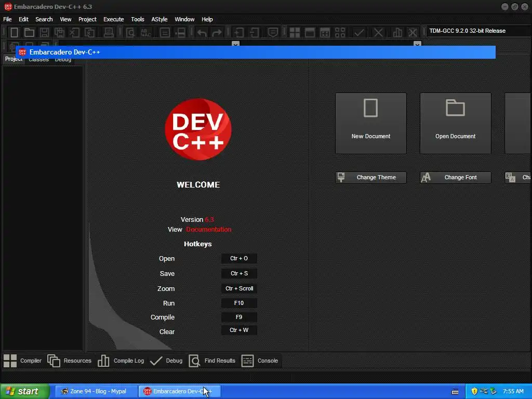This screenshot has height=399, width=532.
Task: Click the red 6.3 version link
Action: [x=209, y=220]
